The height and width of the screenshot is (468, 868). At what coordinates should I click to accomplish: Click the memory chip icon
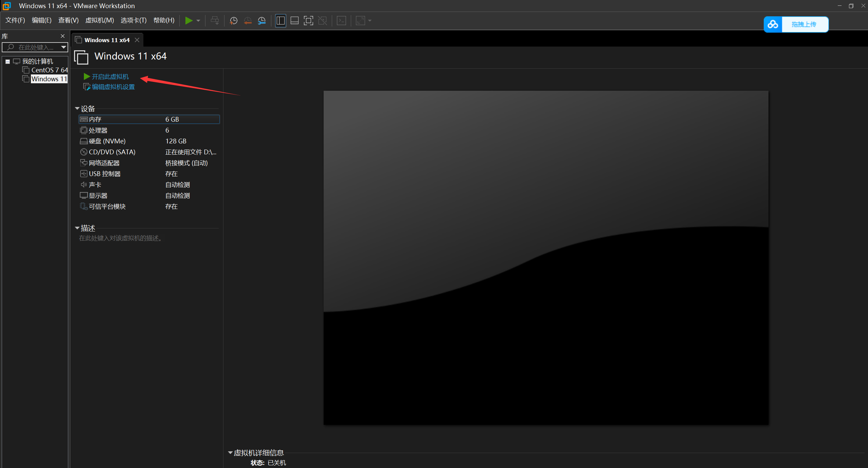tap(84, 119)
